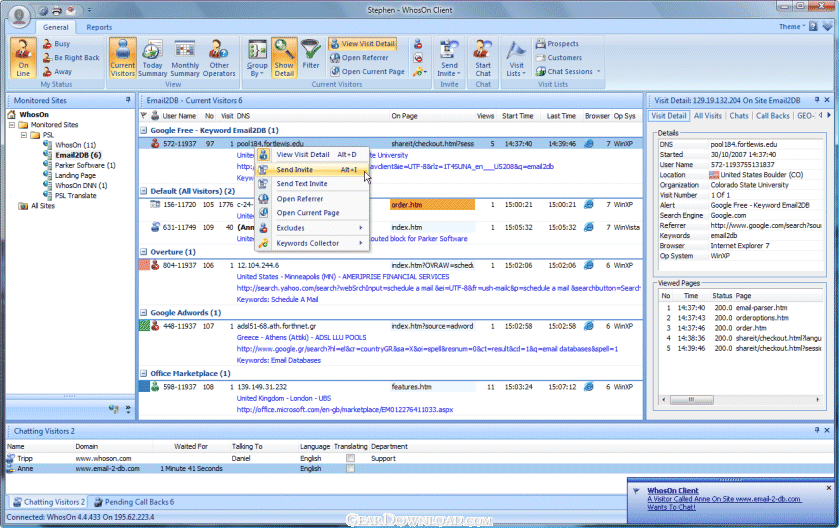
Task: Toggle Show Detail in ribbon
Action: (284, 58)
